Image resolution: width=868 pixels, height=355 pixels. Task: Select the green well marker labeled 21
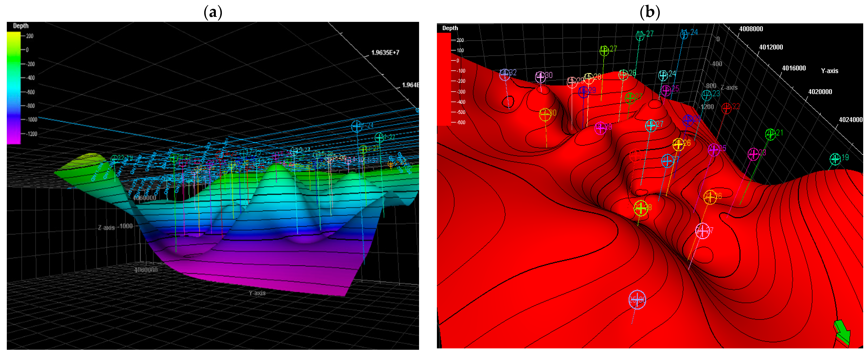770,134
